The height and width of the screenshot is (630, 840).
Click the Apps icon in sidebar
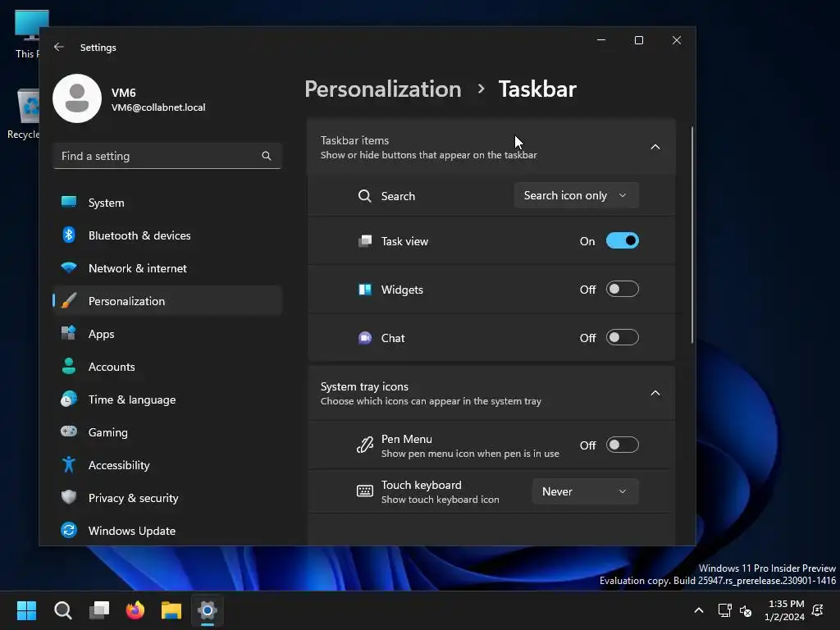(x=69, y=333)
